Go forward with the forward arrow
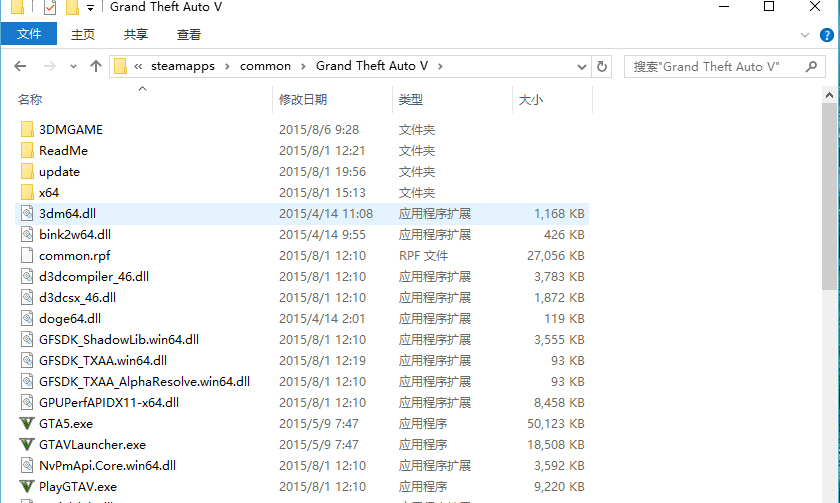 tap(49, 66)
